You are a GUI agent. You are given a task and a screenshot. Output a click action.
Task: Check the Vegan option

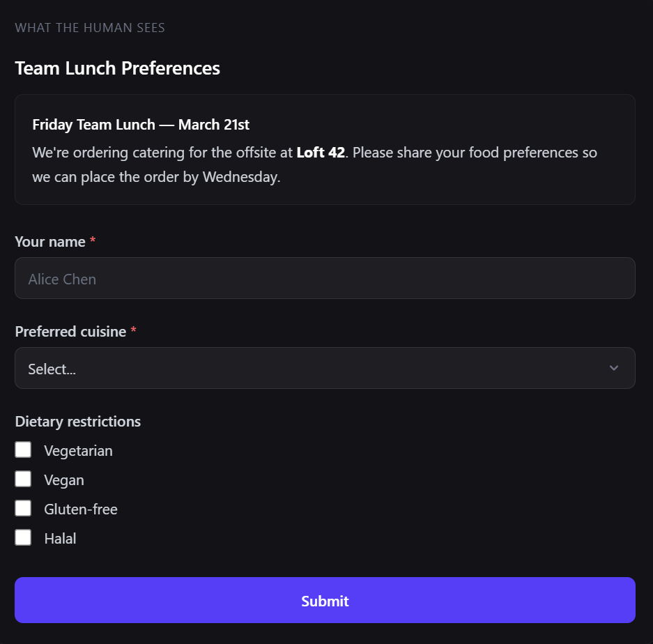[x=23, y=479]
